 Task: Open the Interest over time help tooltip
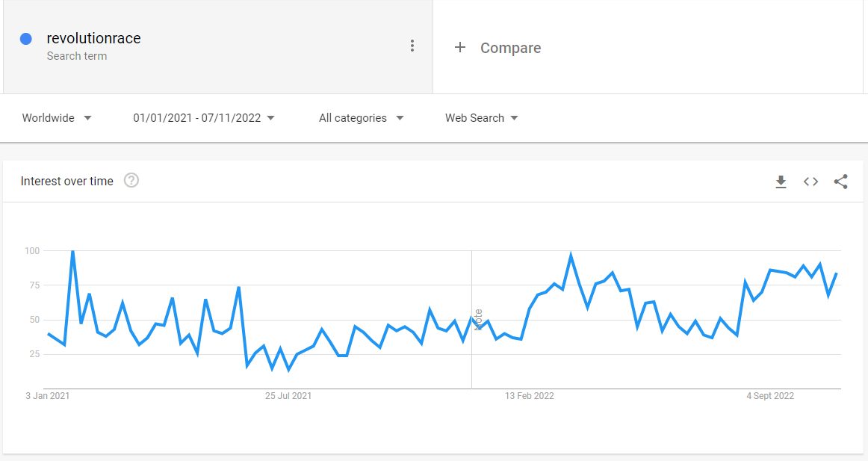click(131, 181)
